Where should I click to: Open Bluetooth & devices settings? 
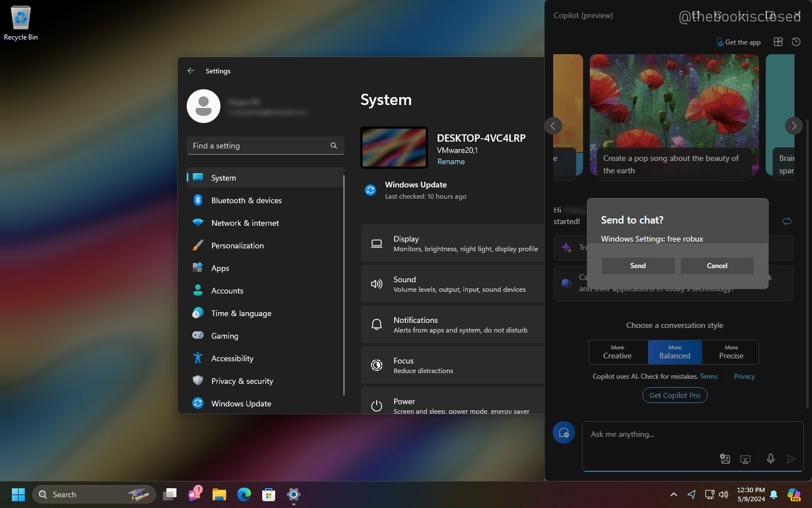tap(265, 200)
